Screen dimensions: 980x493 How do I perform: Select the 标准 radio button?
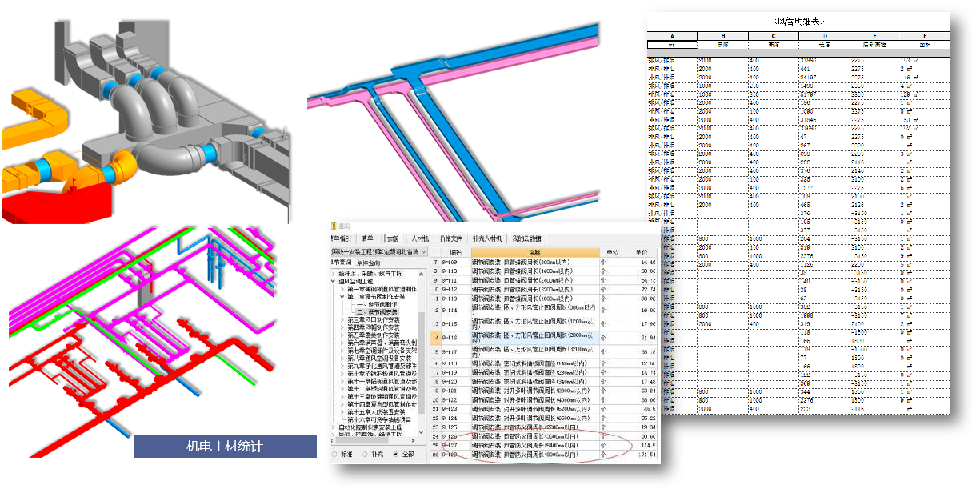pos(334,455)
